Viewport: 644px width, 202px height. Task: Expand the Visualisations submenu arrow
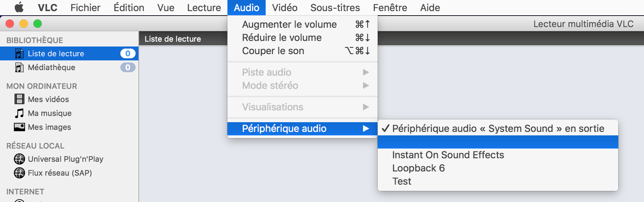[365, 107]
